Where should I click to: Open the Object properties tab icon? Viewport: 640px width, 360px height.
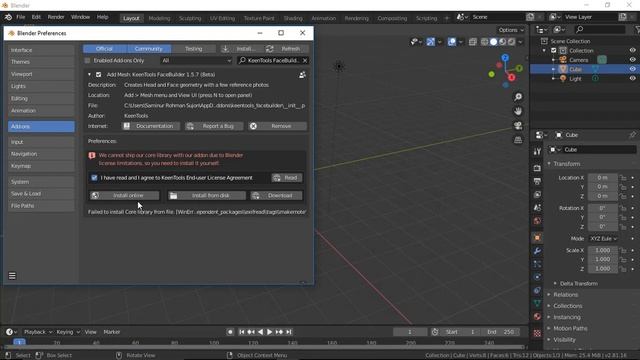point(537,238)
